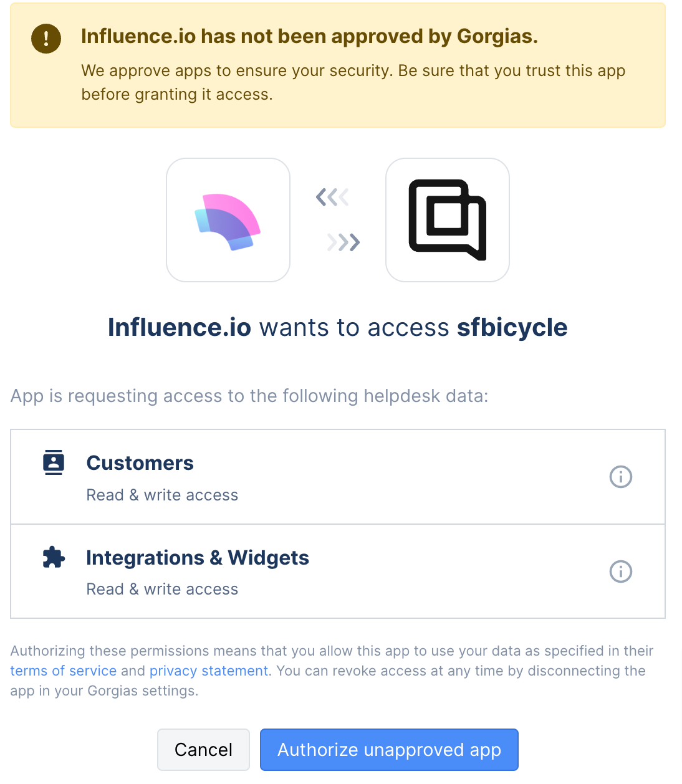Click the left-pointing triple chevron arrows
Screen dimensions: 682x784
pos(332,198)
